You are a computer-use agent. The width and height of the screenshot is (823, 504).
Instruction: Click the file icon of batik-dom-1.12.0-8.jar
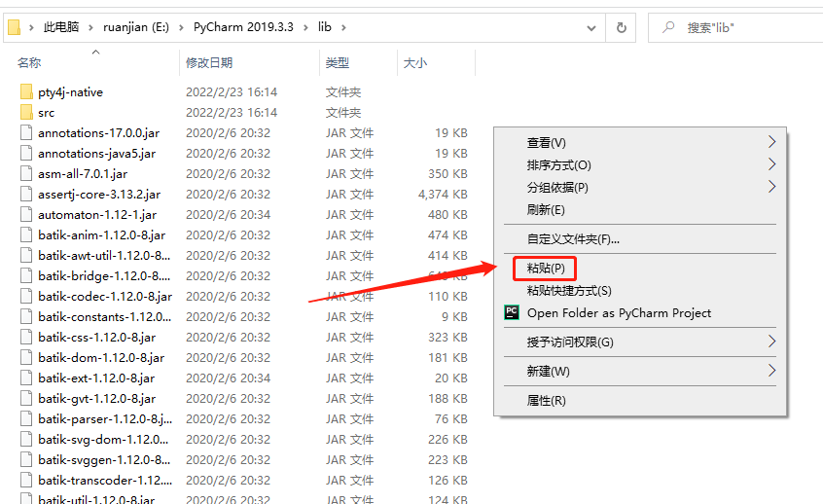26,358
